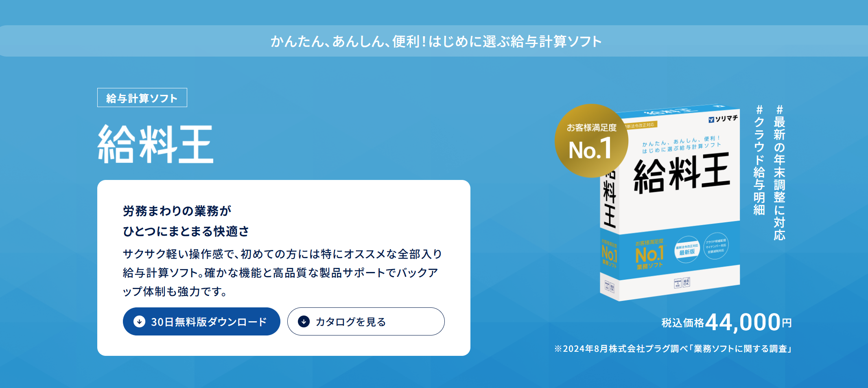Click the クラウド明細配信 circle badge on the box
The height and width of the screenshot is (388, 868).
click(716, 246)
